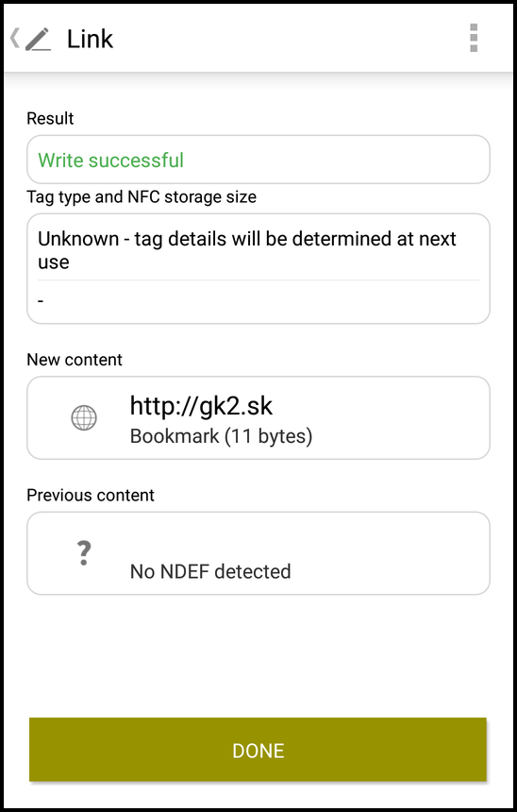Click the Result label
Viewport: 517px width, 812px height.
pos(50,118)
